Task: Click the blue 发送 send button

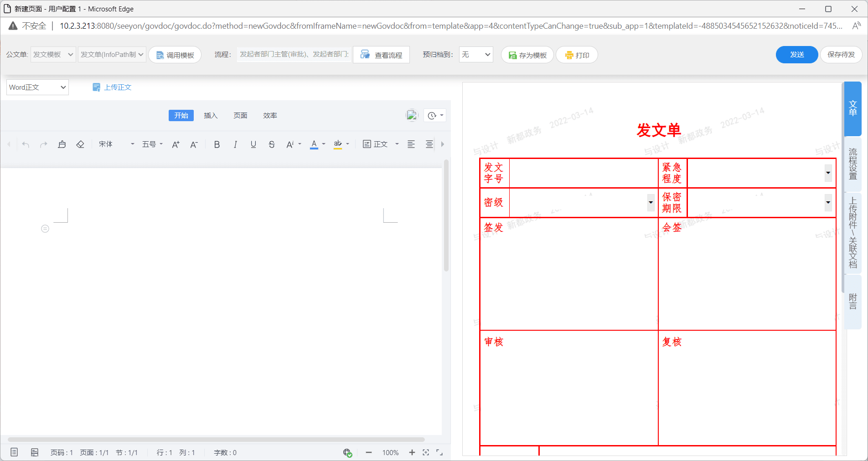Action: coord(797,55)
